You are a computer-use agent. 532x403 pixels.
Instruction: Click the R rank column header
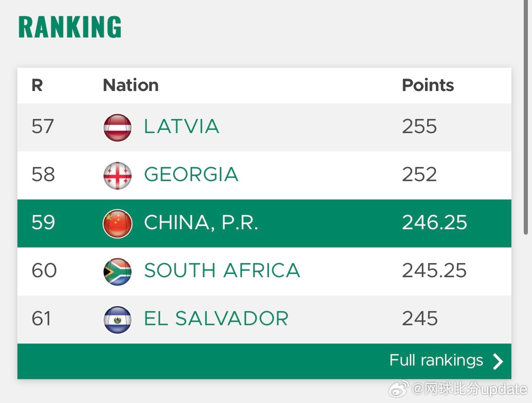[37, 85]
